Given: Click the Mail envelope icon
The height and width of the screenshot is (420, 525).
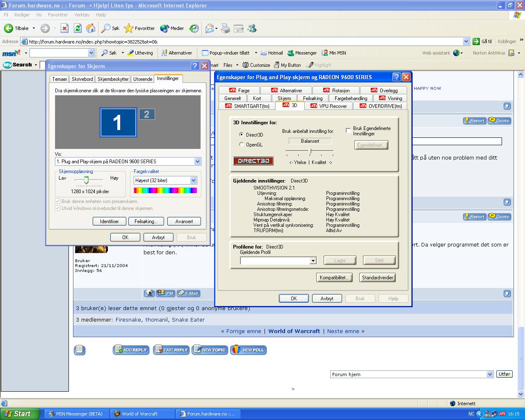Looking at the screenshot, I should coord(210,28).
